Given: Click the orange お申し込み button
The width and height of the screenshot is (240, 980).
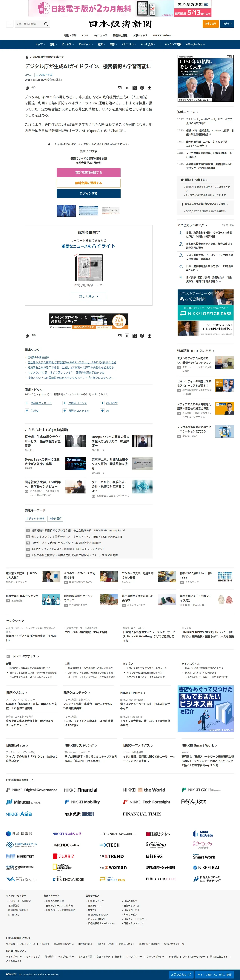Looking at the screenshot, I should point(211,24).
